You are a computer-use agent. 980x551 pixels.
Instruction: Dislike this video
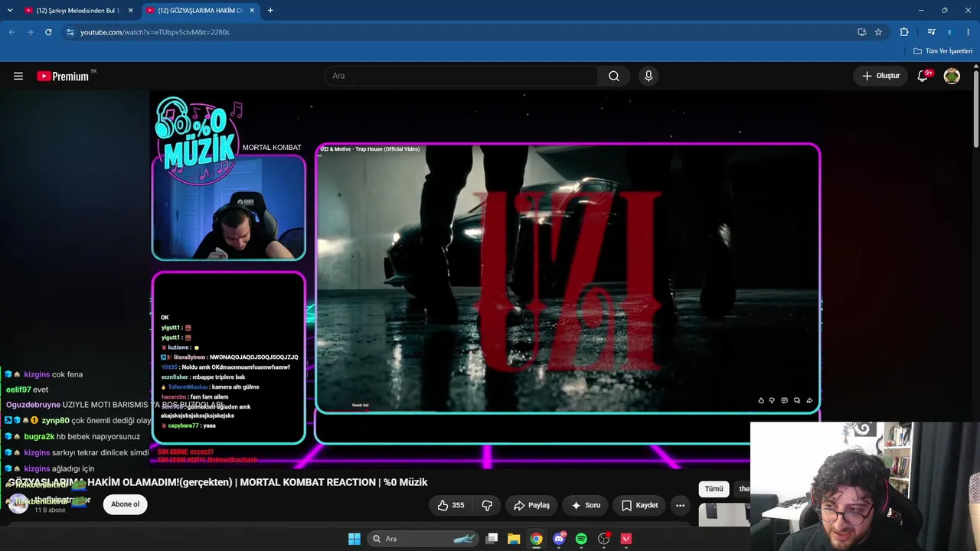(x=487, y=505)
